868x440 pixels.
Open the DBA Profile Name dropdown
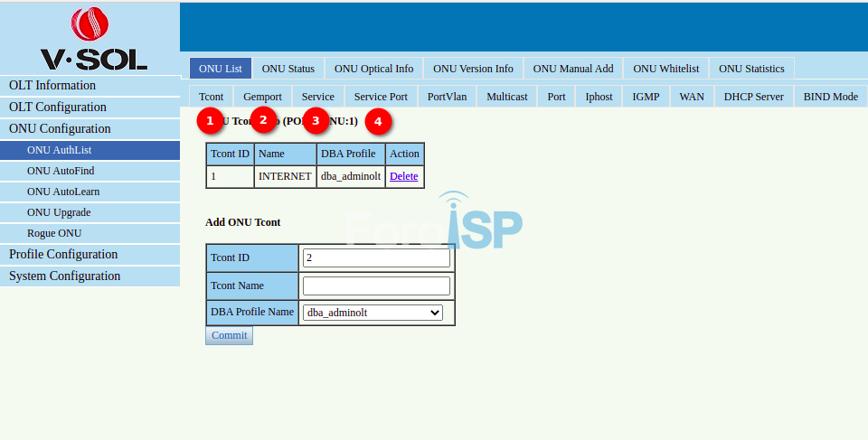click(373, 313)
